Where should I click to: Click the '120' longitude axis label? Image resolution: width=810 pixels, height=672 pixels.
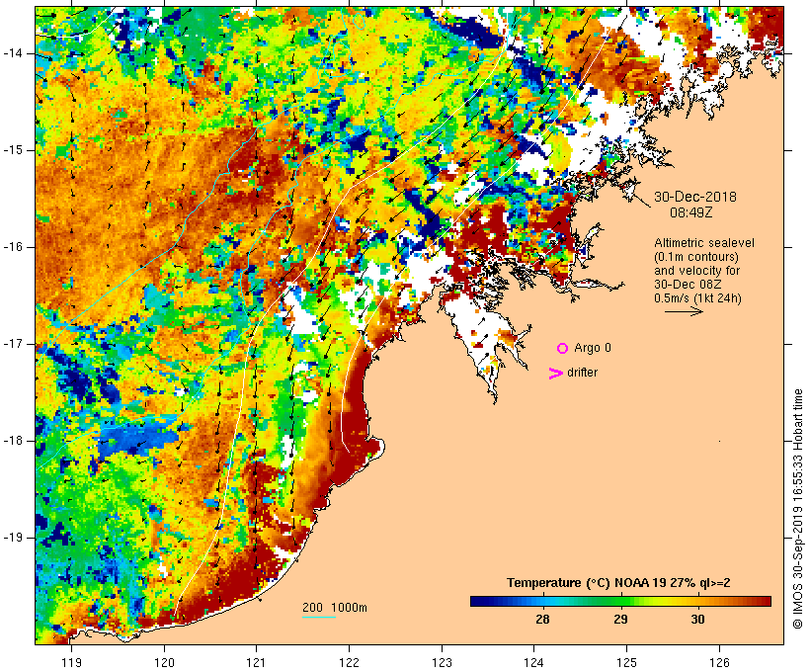(164, 662)
